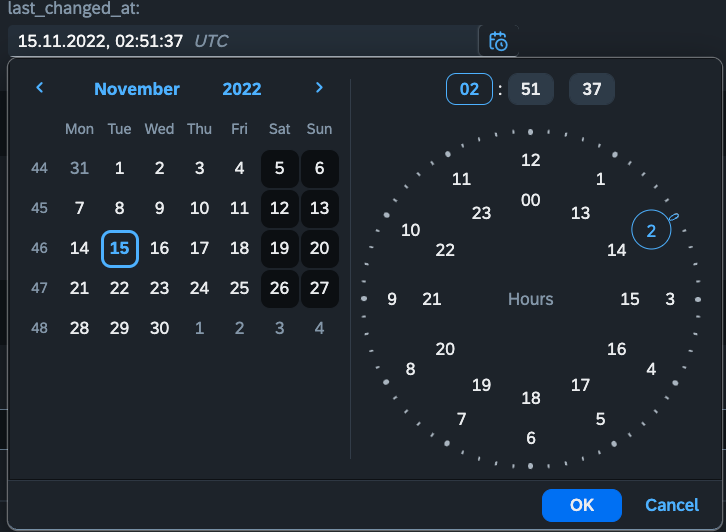Pick November 10 in the calendar
This screenshot has height=532, width=726.
(x=200, y=208)
